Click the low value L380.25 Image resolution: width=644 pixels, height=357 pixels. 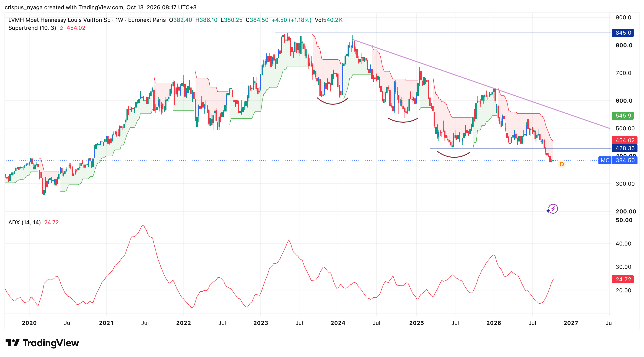(x=232, y=20)
